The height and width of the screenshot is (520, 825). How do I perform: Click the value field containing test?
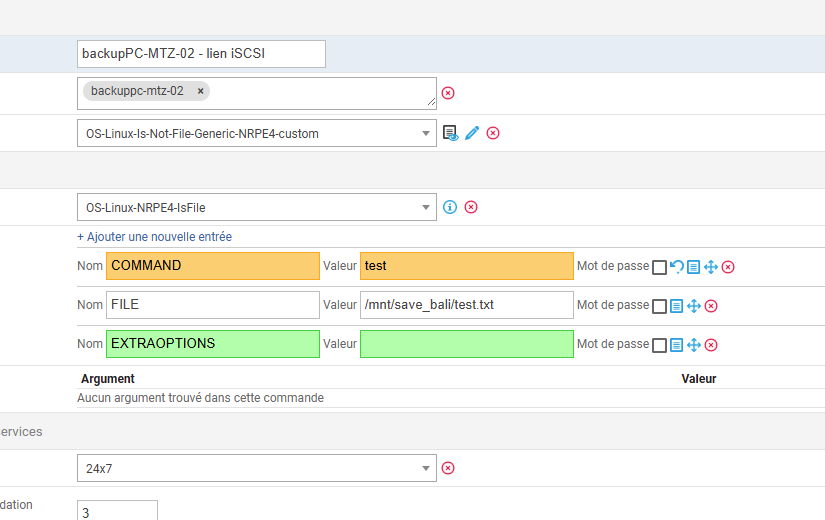click(x=467, y=266)
